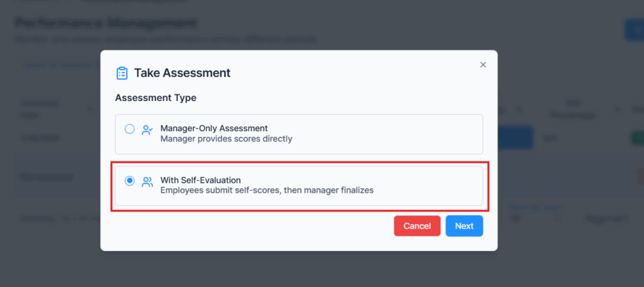This screenshot has height=287, width=644.
Task: Click the blurred 'Performance Management' page heading
Action: tap(106, 23)
